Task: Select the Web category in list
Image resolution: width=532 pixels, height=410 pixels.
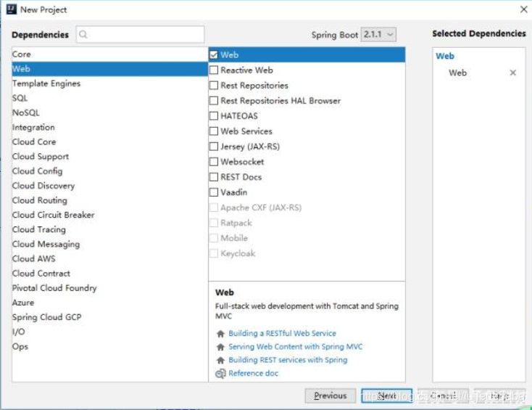Action: click(110, 69)
